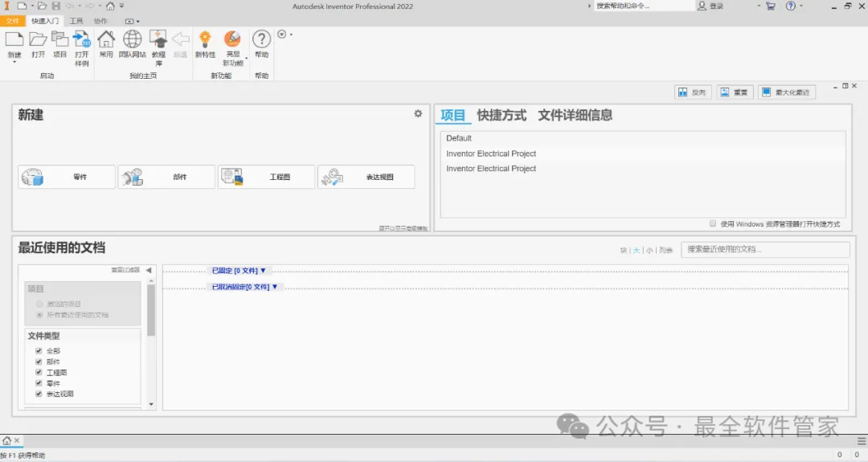Click the 帮助 question mark ribbon icon
The image size is (868, 462).
tap(261, 39)
